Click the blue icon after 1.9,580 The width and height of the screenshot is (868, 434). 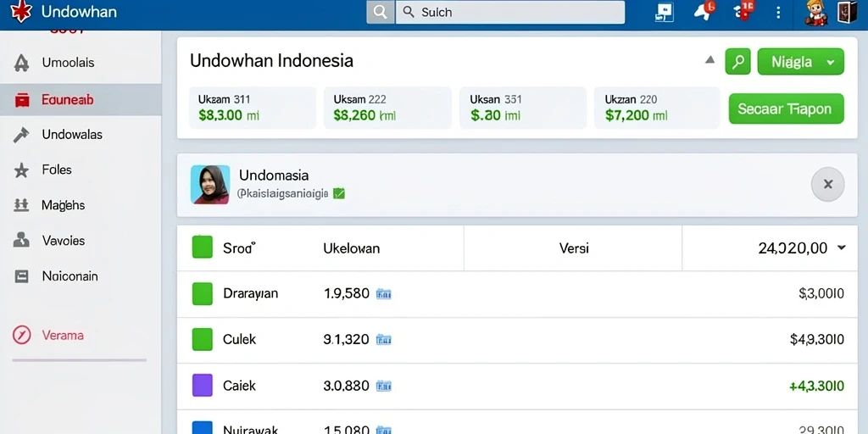coord(384,294)
